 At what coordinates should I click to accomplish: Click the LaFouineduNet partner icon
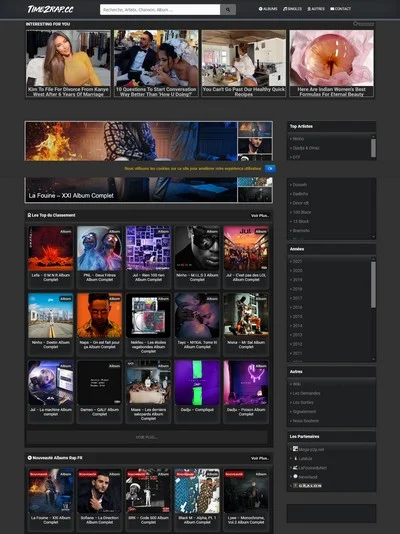pyautogui.click(x=295, y=468)
